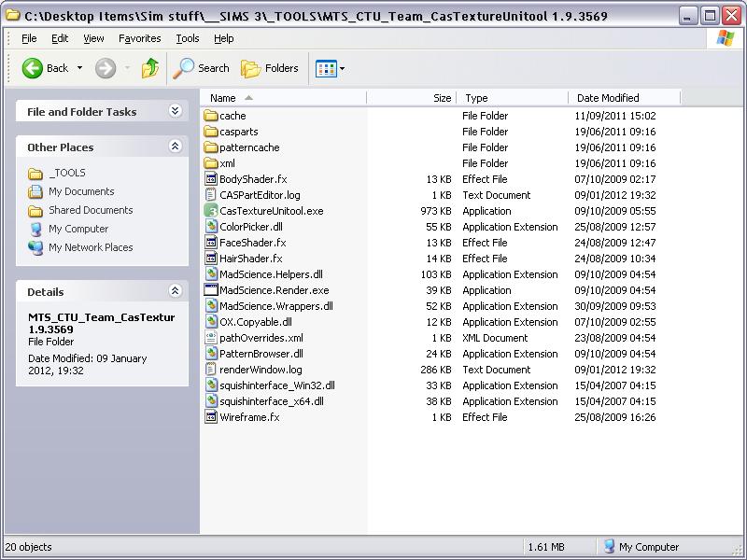Collapse the Other Places panel

pos(173,147)
